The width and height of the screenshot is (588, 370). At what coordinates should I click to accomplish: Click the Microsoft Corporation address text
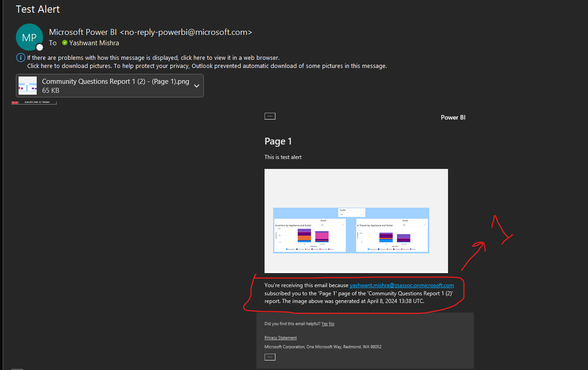click(x=323, y=347)
